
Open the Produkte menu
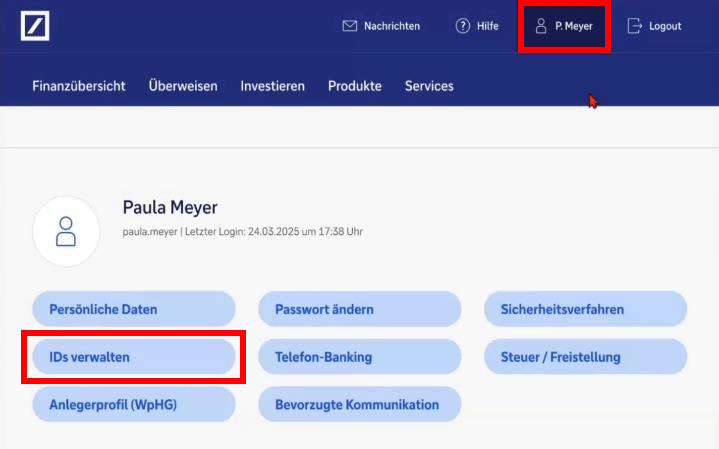click(x=355, y=86)
